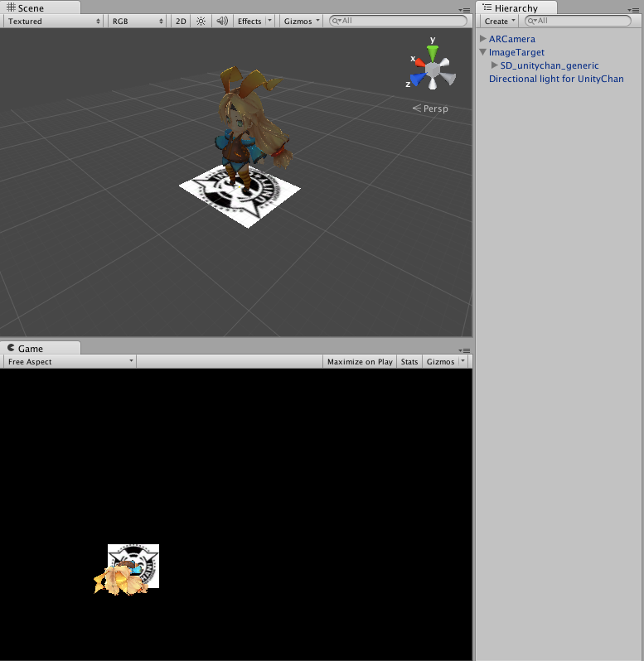Toggle Stats overlay in Game view
The image size is (644, 661).
point(409,362)
